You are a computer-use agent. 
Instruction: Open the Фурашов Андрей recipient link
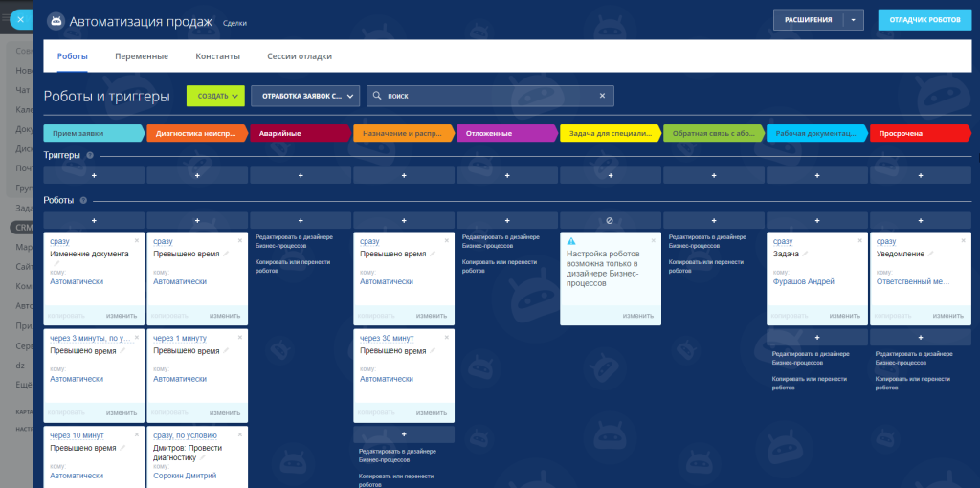click(x=804, y=282)
